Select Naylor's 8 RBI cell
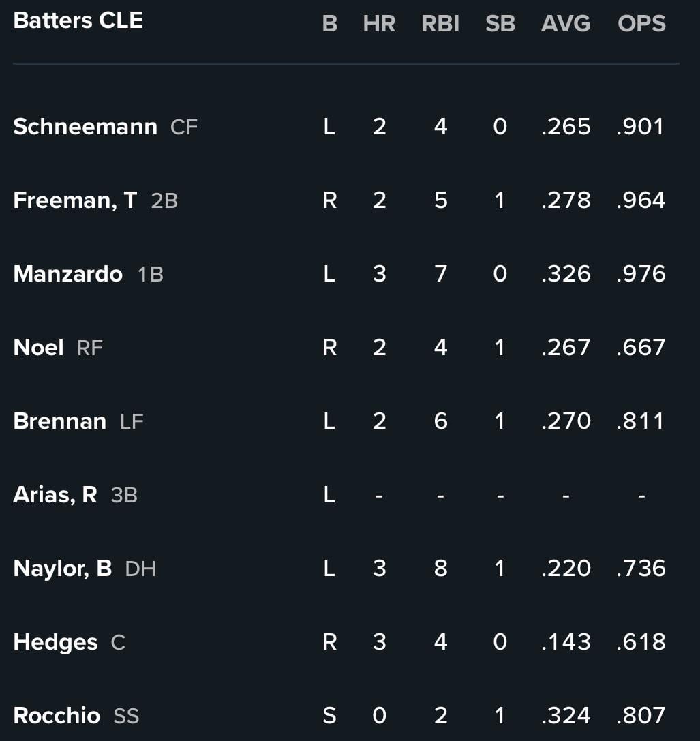This screenshot has width=700, height=741. 440,569
